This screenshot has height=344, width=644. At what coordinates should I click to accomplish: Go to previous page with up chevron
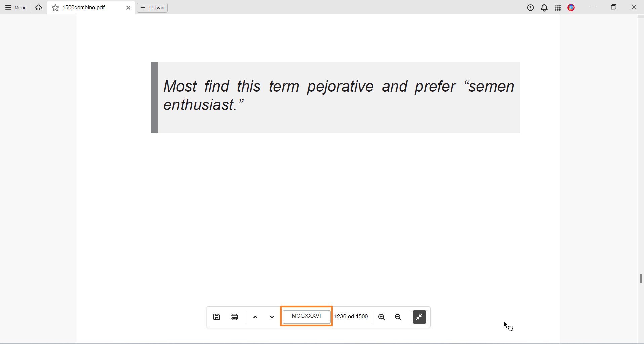coord(255,317)
